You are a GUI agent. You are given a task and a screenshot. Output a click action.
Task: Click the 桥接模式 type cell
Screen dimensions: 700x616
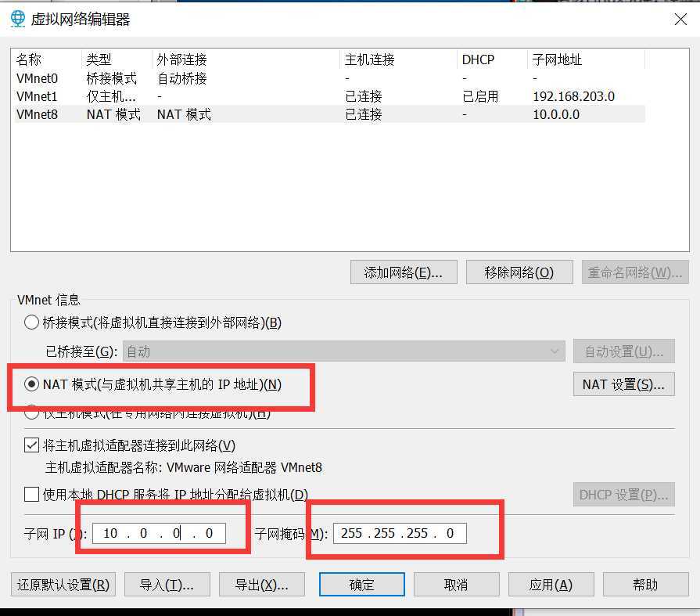click(x=112, y=78)
